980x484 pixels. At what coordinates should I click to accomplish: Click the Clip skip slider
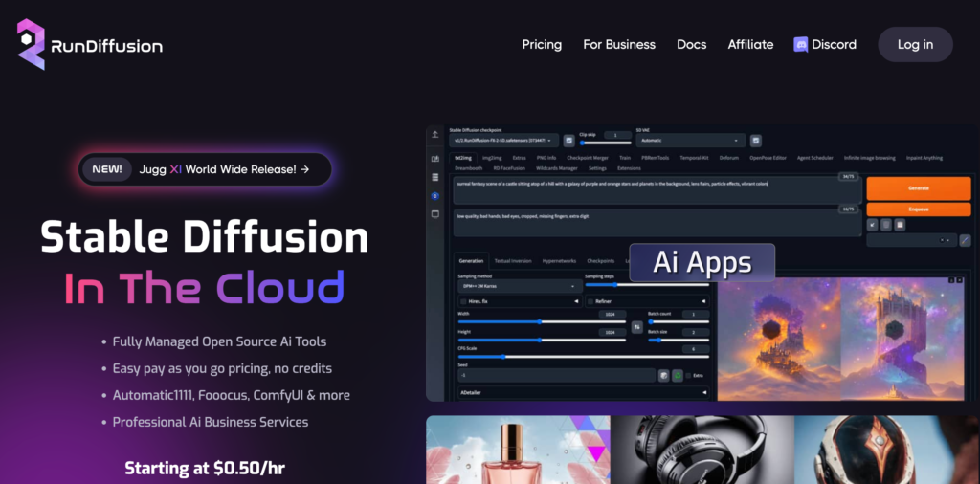click(x=606, y=143)
